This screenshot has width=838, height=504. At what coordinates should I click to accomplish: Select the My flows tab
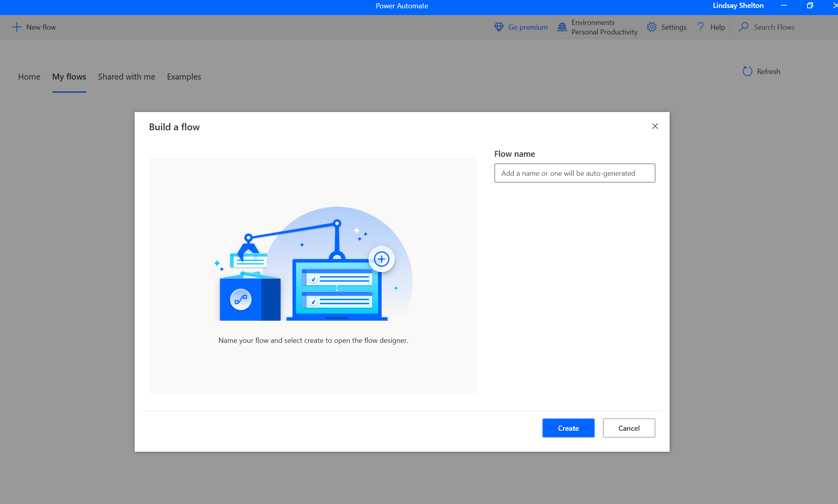point(69,76)
